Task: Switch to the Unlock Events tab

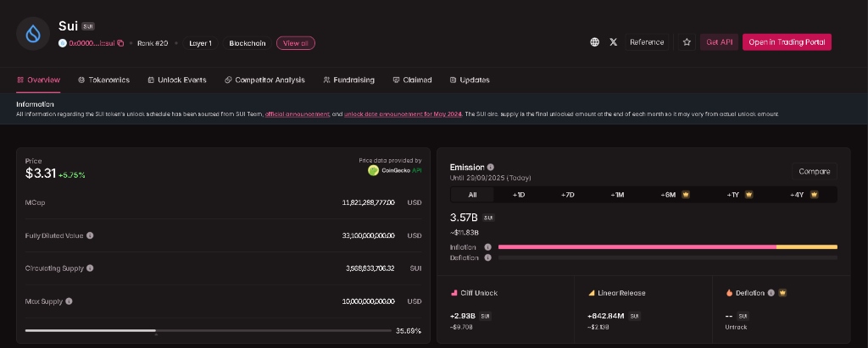Action: point(177,80)
